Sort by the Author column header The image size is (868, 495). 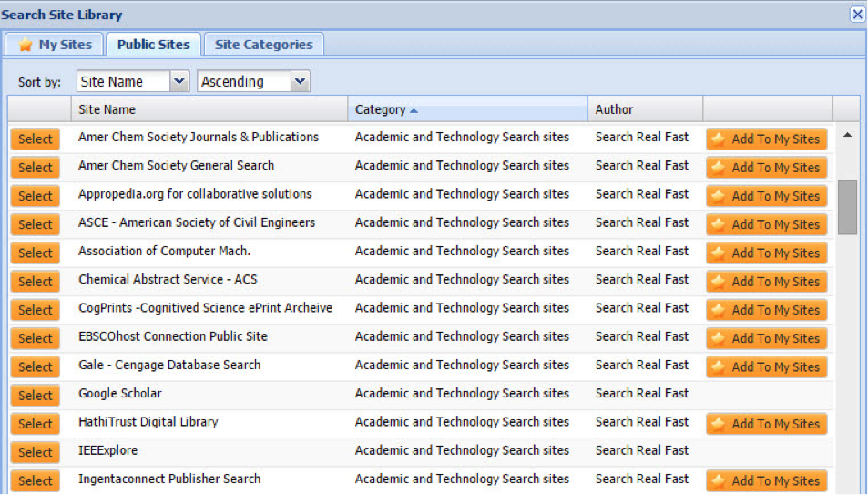point(646,109)
